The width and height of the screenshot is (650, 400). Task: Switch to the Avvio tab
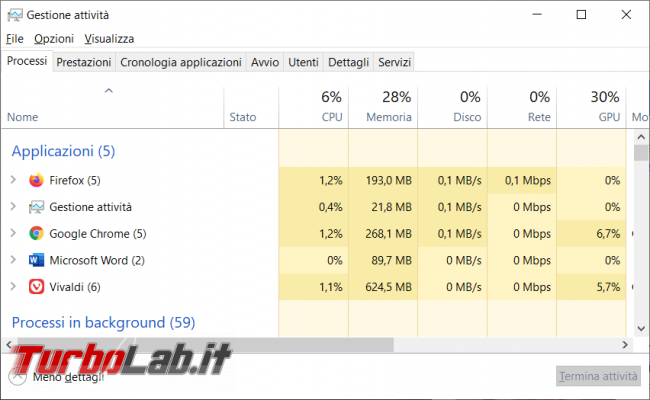tap(265, 62)
